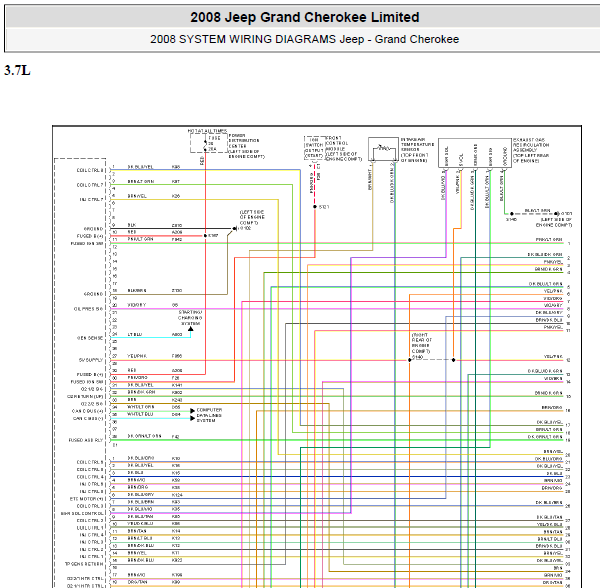The height and width of the screenshot is (588, 600).
Task: Click the LT BLU wire color label
Action: tap(135, 334)
